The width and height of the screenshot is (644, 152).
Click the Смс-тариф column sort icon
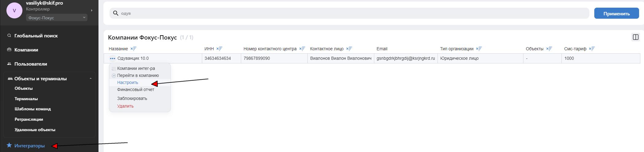pos(592,49)
